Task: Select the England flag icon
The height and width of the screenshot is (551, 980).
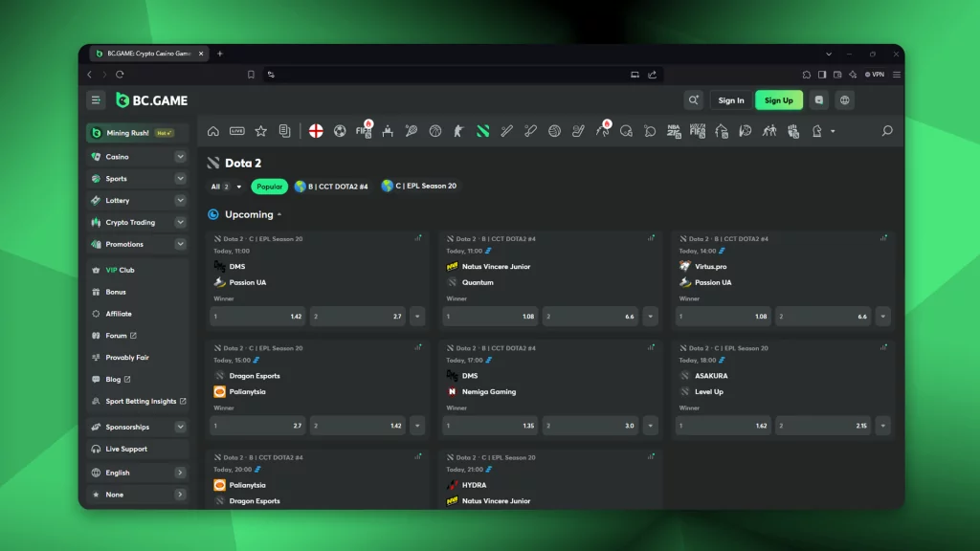Action: 316,131
